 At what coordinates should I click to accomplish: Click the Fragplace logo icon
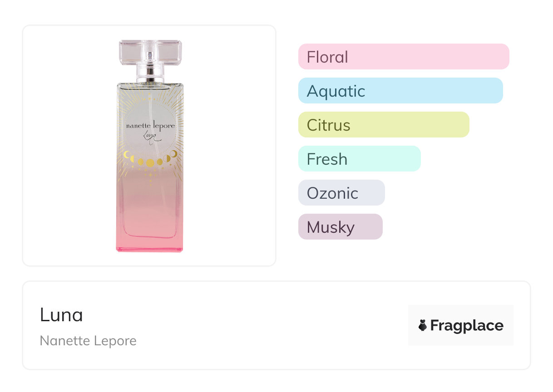[x=423, y=325]
